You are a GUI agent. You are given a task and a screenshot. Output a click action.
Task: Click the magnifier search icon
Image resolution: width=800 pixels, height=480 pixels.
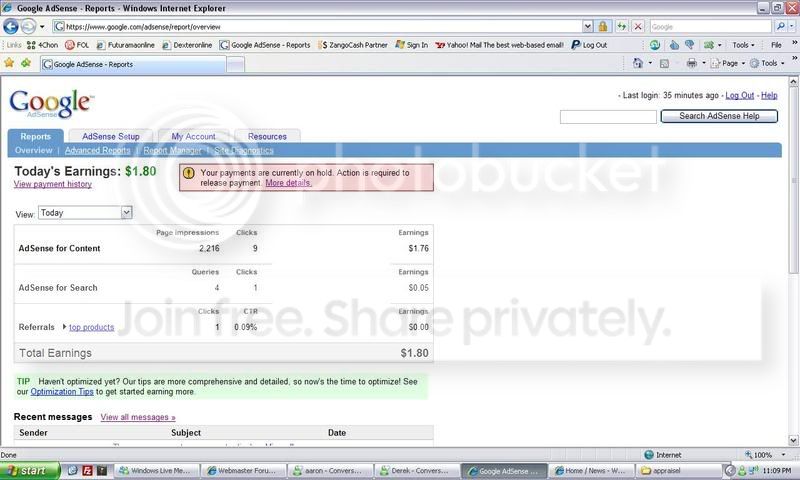coord(781,26)
